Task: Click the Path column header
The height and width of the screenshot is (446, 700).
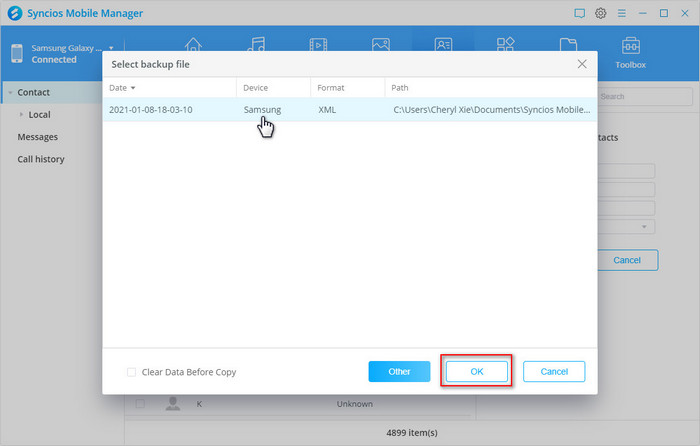Action: 400,88
